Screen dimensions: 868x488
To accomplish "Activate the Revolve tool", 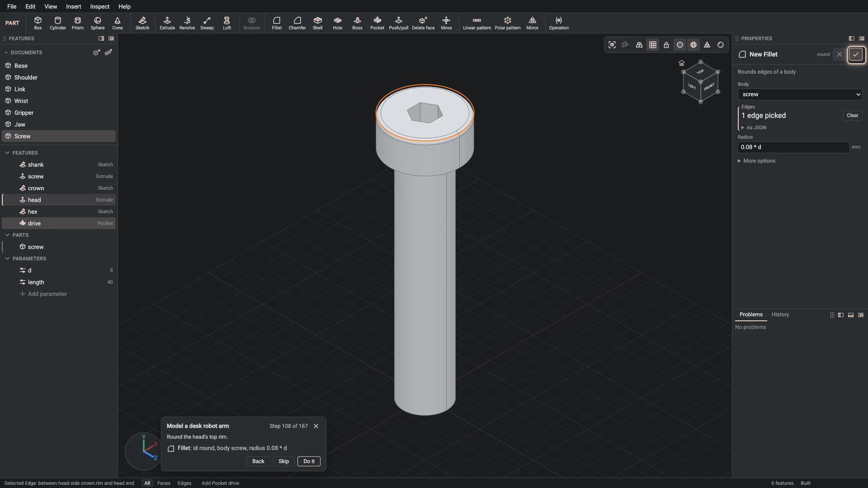I will coord(187,23).
